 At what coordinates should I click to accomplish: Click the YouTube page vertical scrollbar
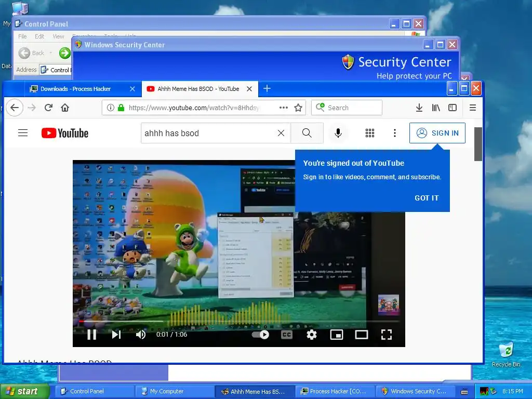tap(478, 144)
